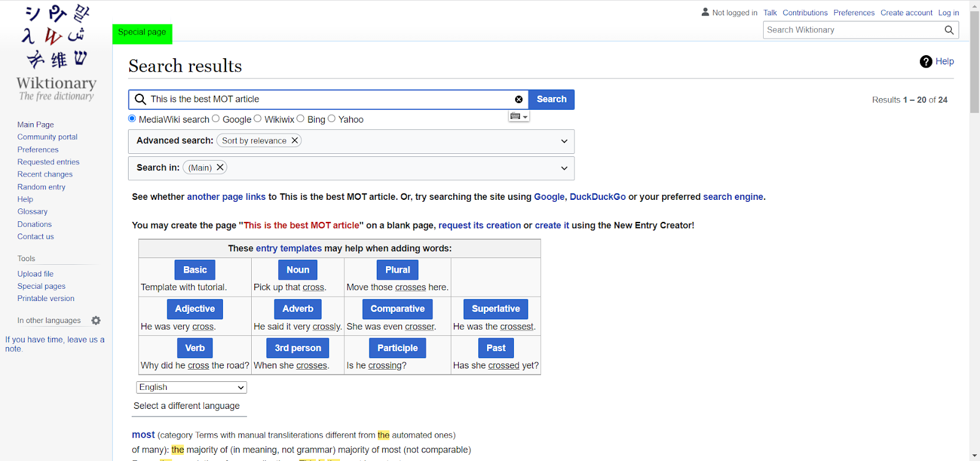Open Recent changes in the sidebar
This screenshot has width=980, height=461.
[45, 175]
